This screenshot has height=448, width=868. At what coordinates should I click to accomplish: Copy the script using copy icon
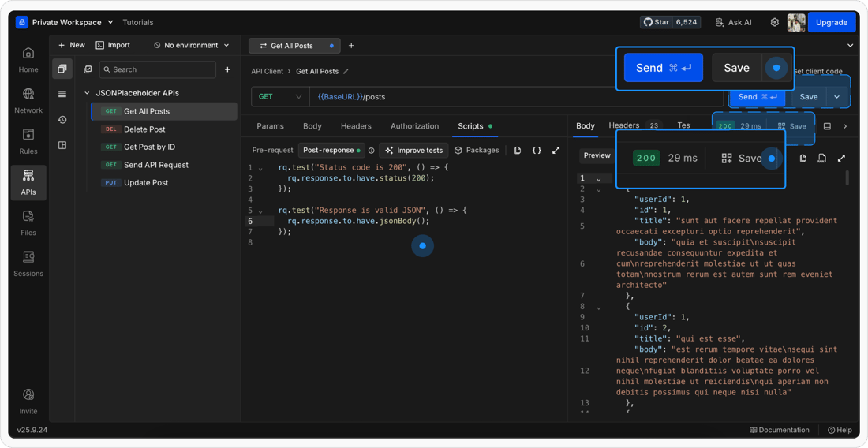[518, 151]
